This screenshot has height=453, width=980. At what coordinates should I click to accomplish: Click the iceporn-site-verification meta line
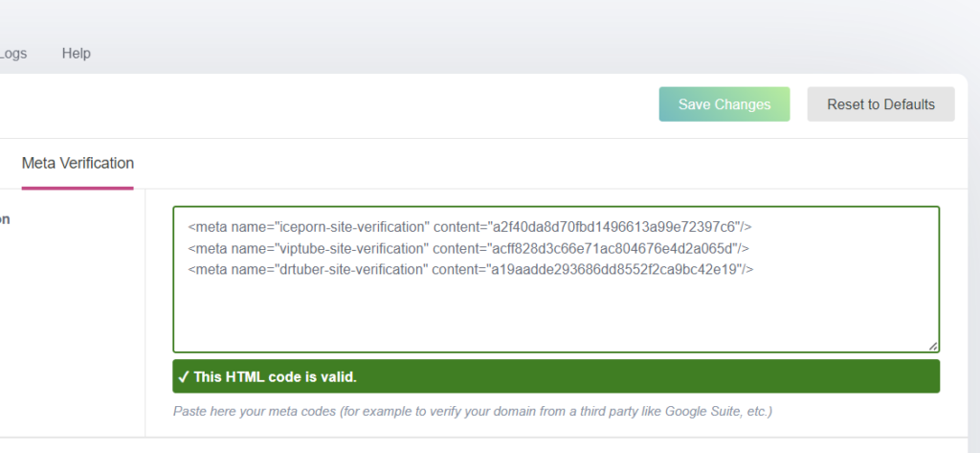click(469, 226)
